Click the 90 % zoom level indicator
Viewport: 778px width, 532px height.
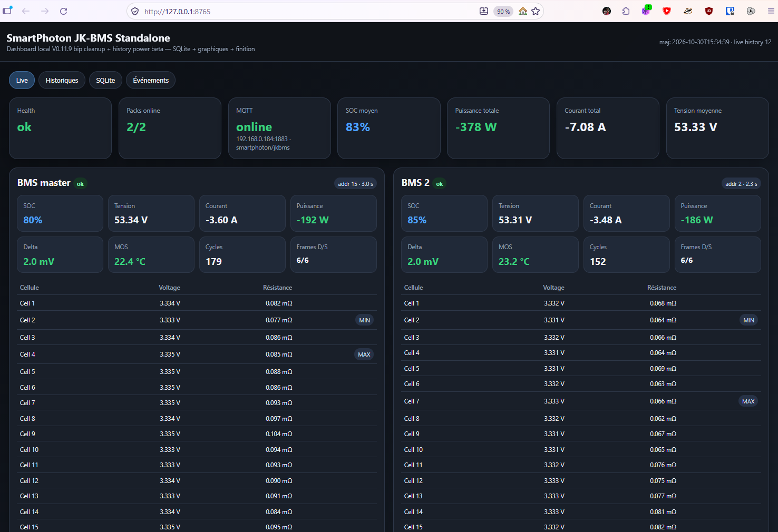(503, 11)
